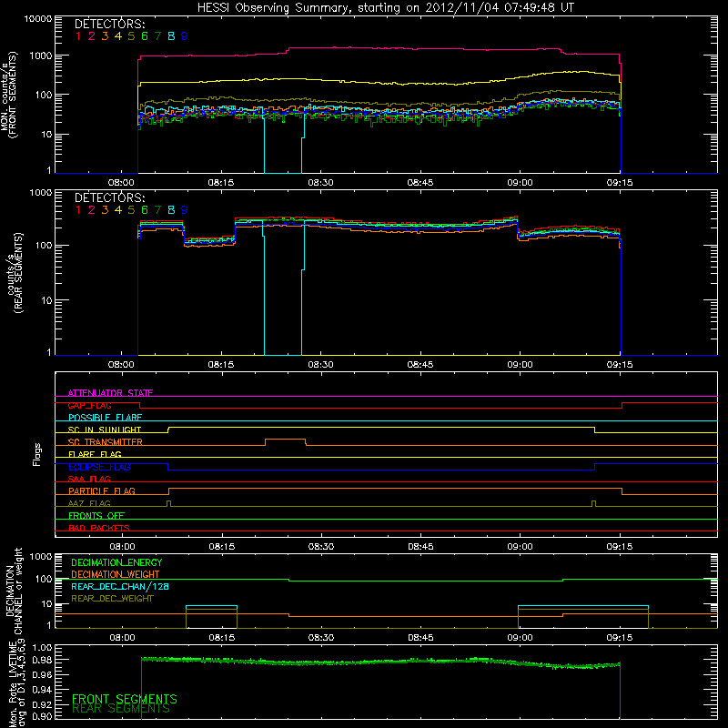The image size is (728, 728).
Task: Click the FRONTS_OFF flag label
Action: [x=96, y=515]
